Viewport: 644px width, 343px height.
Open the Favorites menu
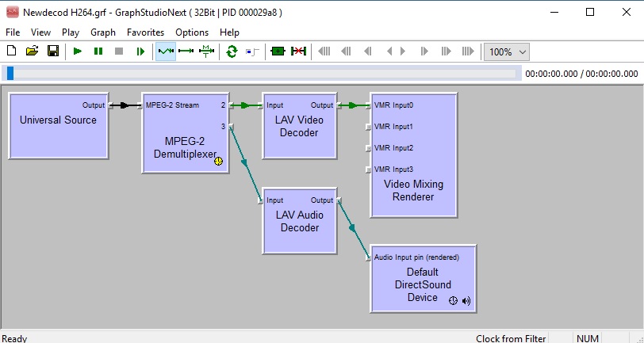click(145, 32)
